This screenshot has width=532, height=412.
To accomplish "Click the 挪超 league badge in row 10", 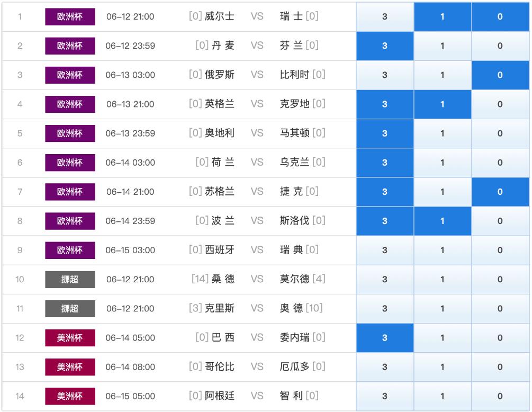I will [x=70, y=279].
